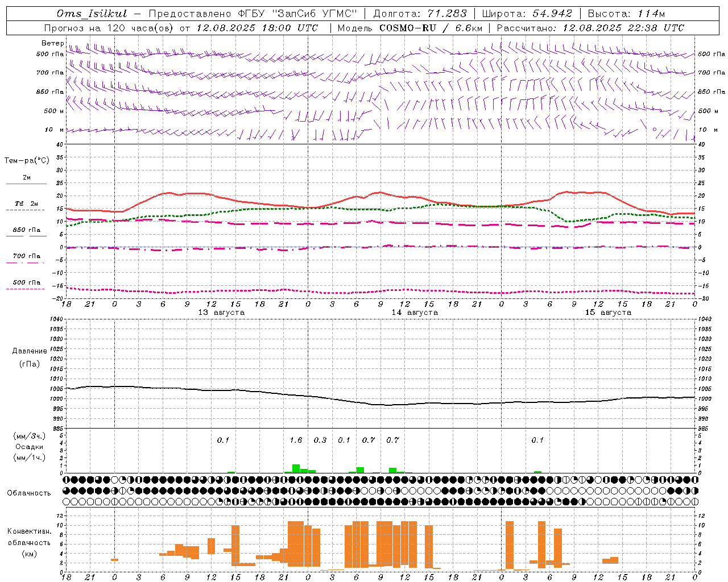Click the "Долгота: 71.283" longitude value
The width and height of the screenshot is (728, 582).
click(420, 14)
